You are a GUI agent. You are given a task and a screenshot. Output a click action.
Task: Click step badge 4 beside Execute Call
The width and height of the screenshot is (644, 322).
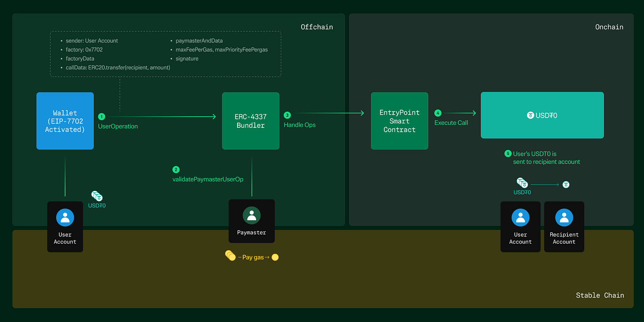[438, 113]
